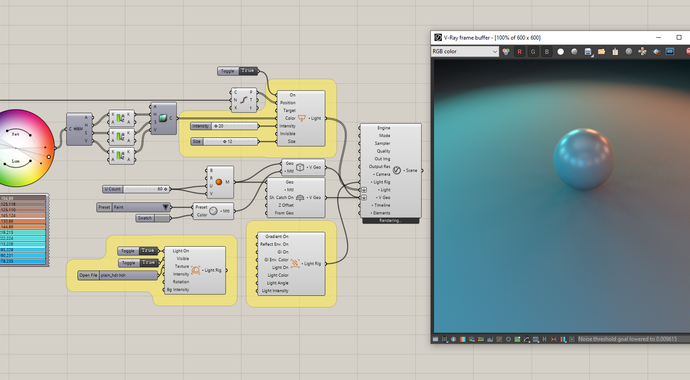The image size is (690, 380).
Task: Click the Rendering status bar under Scene component
Action: [390, 221]
